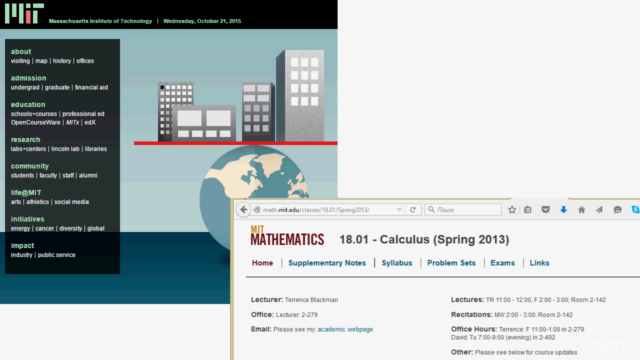
Task: Open the community section
Action: pos(30,166)
